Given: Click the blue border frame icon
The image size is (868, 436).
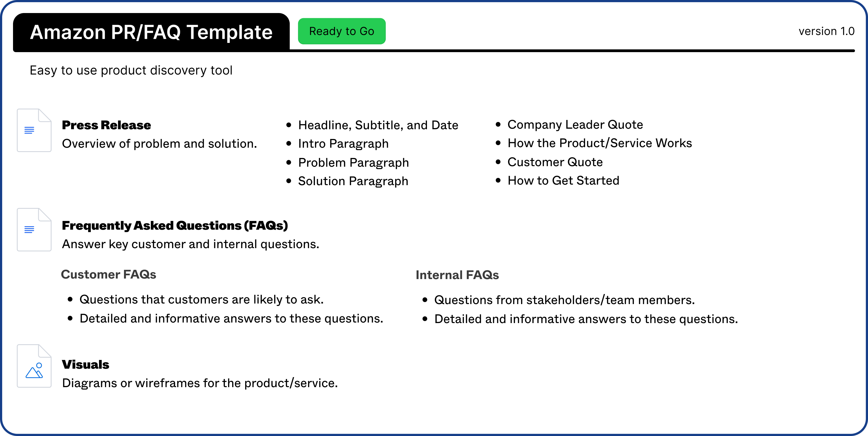Looking at the screenshot, I should pyautogui.click(x=434, y=2).
